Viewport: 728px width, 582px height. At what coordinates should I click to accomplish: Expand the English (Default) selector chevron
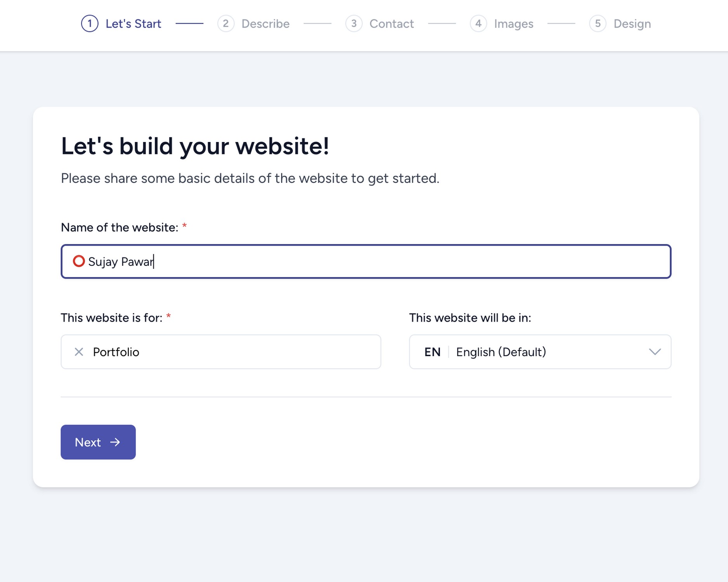click(655, 352)
